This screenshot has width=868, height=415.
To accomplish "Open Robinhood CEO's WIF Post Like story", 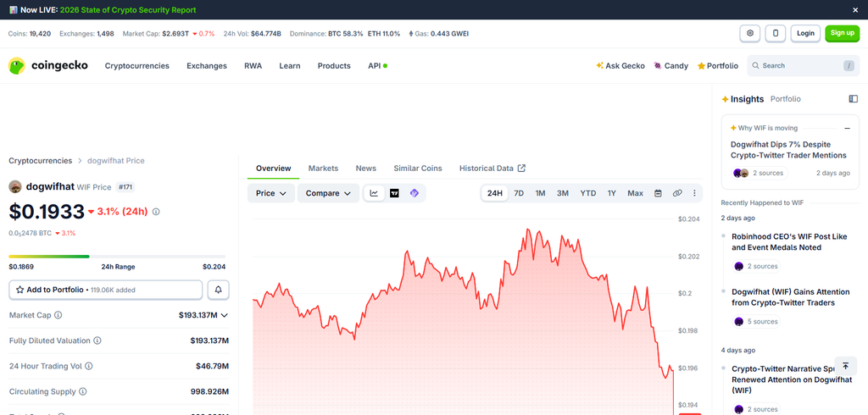I will tap(789, 242).
